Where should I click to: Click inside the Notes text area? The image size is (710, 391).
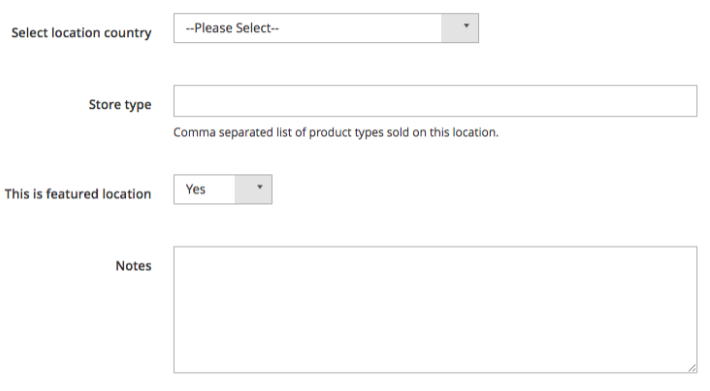(435, 310)
